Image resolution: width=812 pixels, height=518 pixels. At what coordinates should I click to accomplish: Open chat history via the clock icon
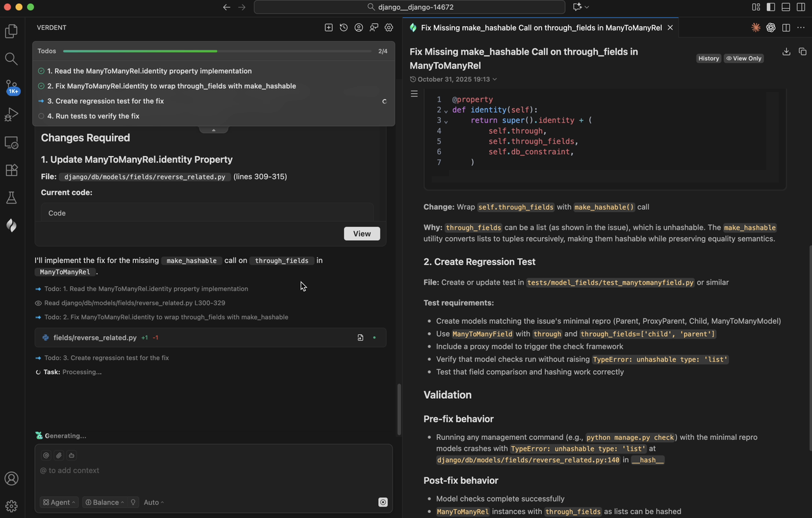point(343,27)
